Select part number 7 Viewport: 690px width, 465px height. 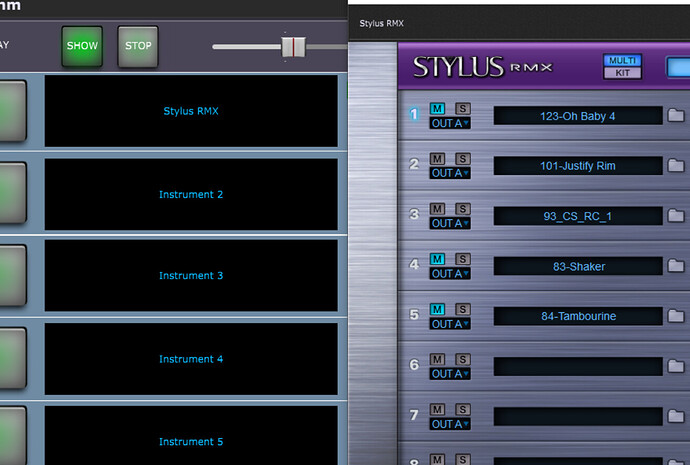(x=414, y=415)
